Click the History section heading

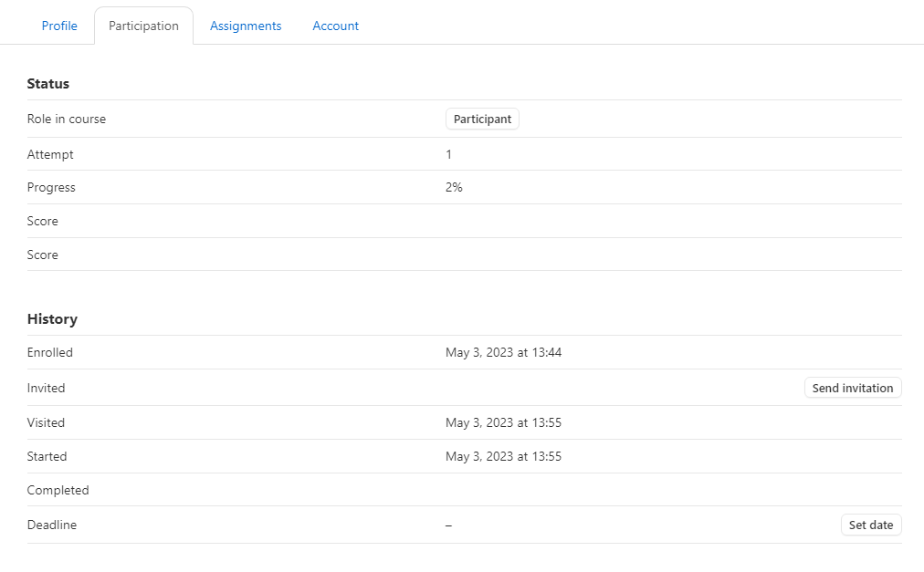coord(52,319)
